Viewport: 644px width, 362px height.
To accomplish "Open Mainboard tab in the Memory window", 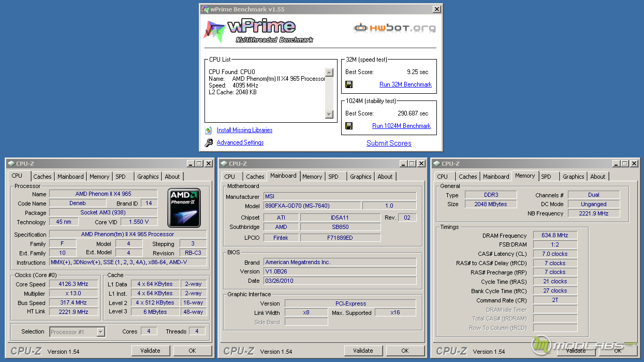I will [496, 177].
